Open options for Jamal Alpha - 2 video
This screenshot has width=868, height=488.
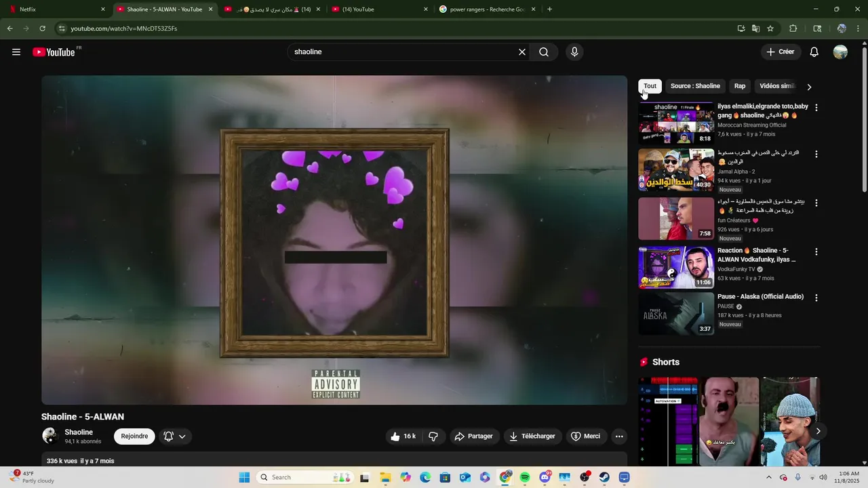tap(816, 154)
